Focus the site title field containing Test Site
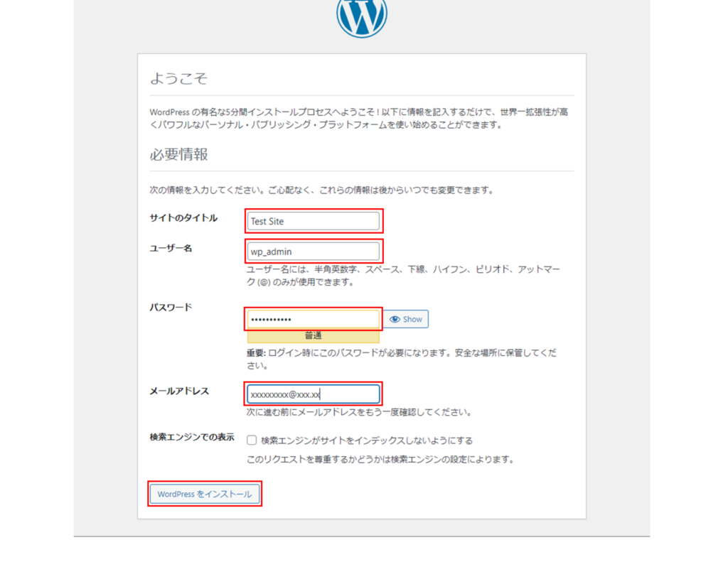Image resolution: width=728 pixels, height=567 pixels. point(313,221)
